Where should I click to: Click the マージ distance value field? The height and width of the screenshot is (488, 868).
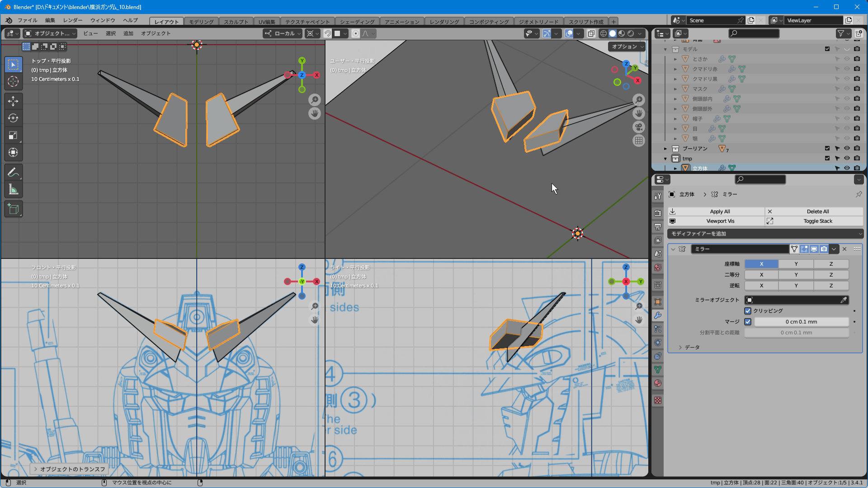coord(801,322)
